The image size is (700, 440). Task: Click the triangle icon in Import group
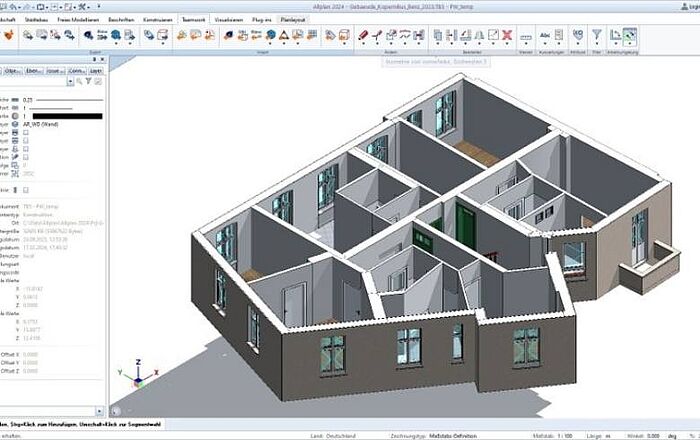click(284, 35)
